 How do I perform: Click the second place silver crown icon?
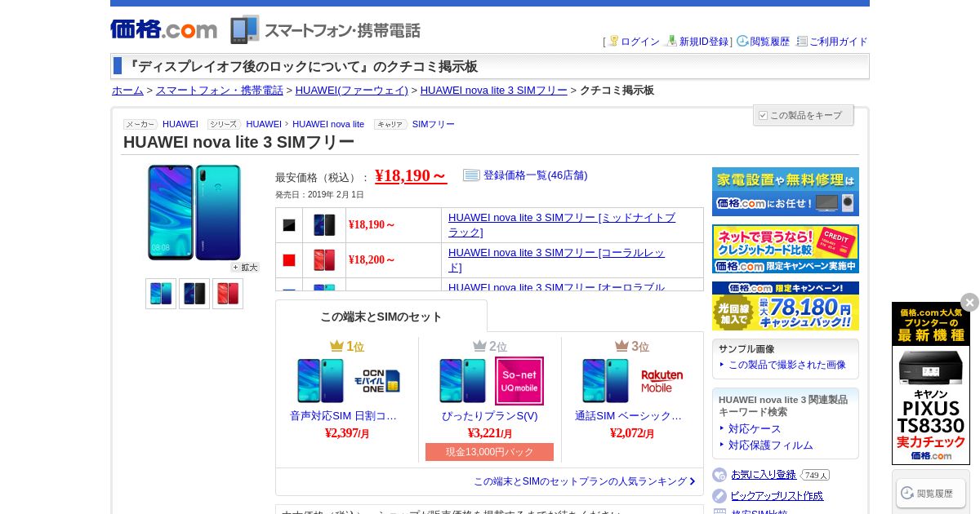point(479,346)
